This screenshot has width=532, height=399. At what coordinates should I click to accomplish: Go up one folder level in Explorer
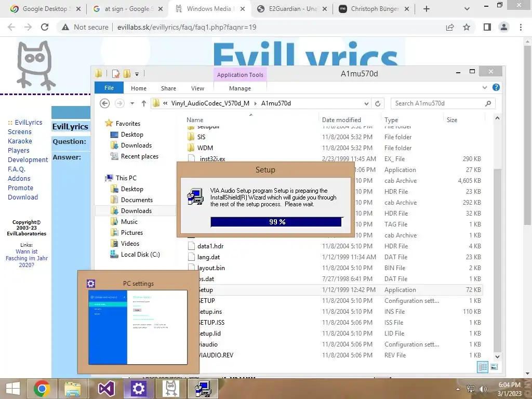click(x=144, y=103)
